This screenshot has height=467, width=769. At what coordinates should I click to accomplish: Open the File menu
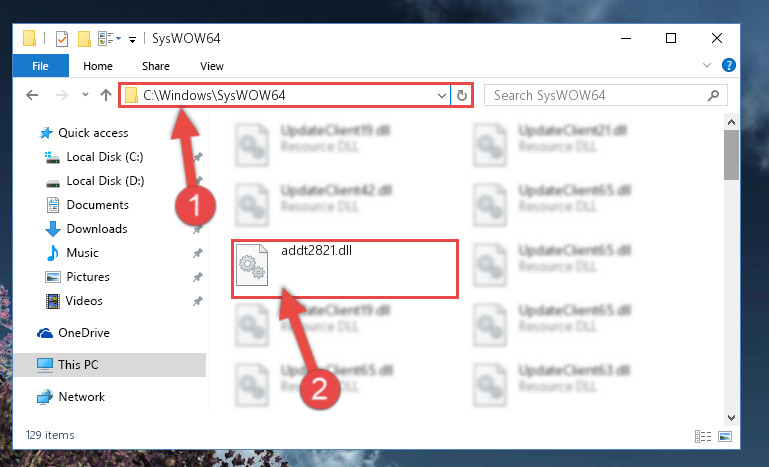click(40, 66)
